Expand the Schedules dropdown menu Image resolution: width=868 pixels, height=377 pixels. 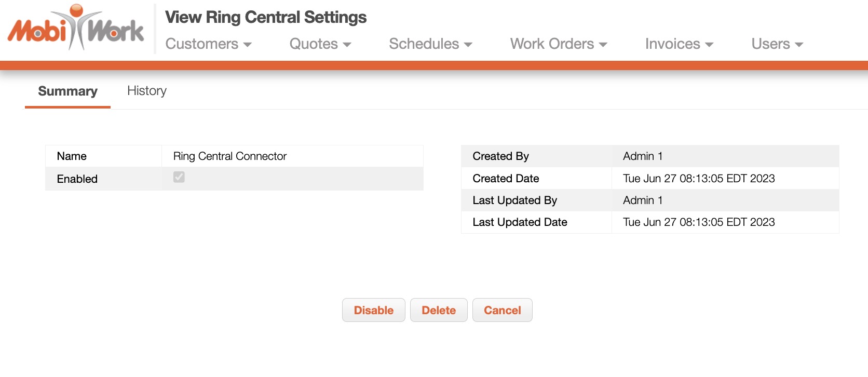click(430, 44)
